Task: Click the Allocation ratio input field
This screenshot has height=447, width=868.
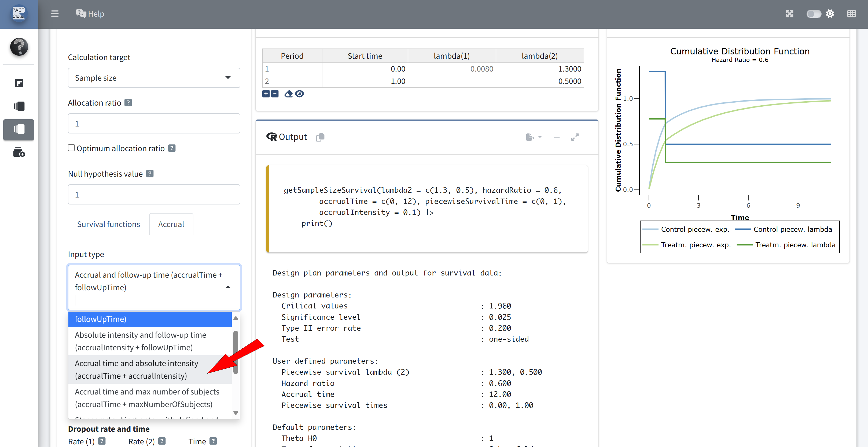Action: click(x=154, y=124)
